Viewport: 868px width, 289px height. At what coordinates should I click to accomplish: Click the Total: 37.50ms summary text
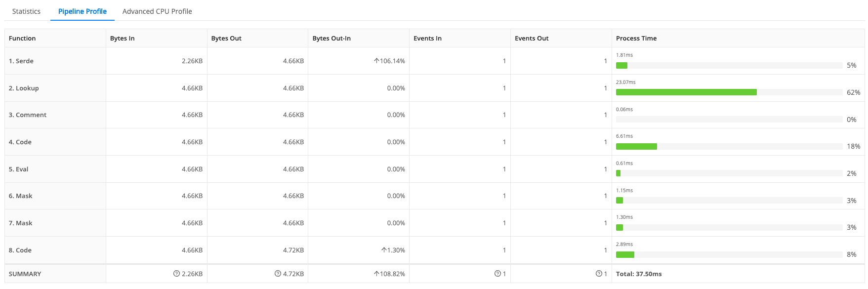[639, 274]
